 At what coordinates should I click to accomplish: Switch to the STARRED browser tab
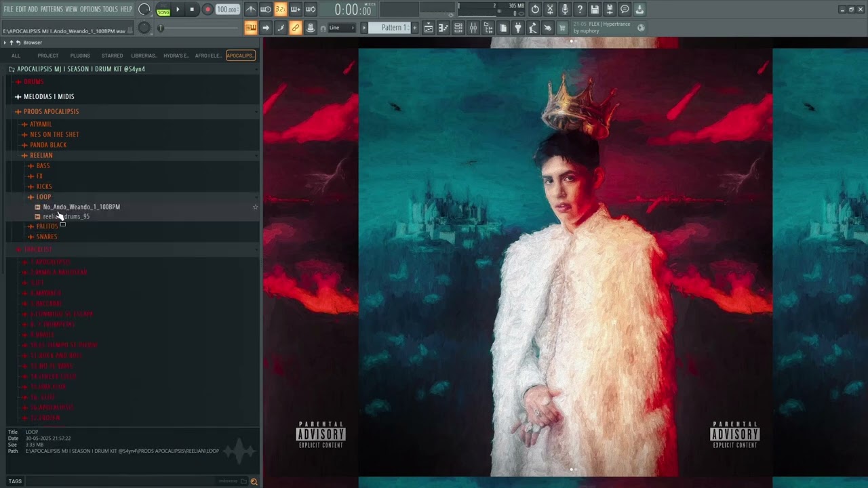coord(112,56)
